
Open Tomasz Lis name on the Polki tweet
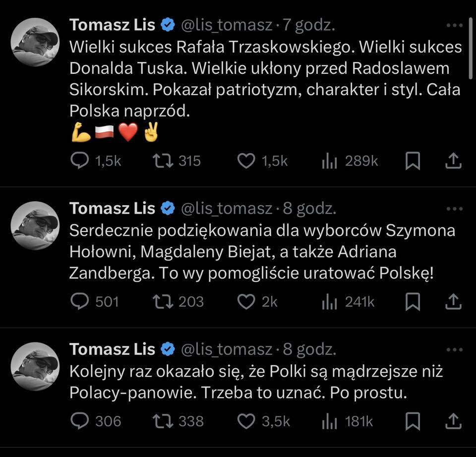pos(113,350)
